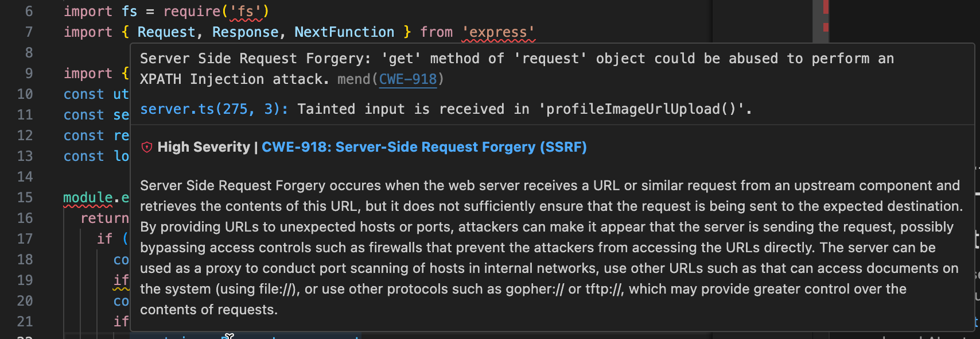Click the 'express' string on line 7

click(x=498, y=32)
